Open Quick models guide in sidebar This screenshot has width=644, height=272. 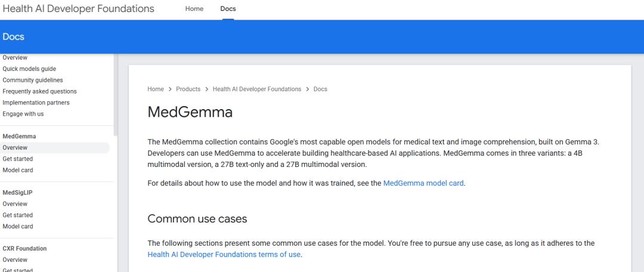[29, 69]
